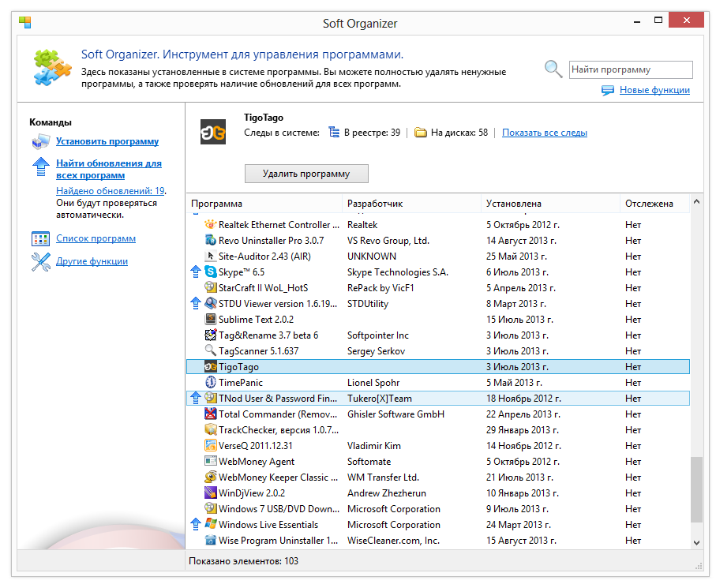Click the Realtek Ethernet Controller icon

[211, 224]
